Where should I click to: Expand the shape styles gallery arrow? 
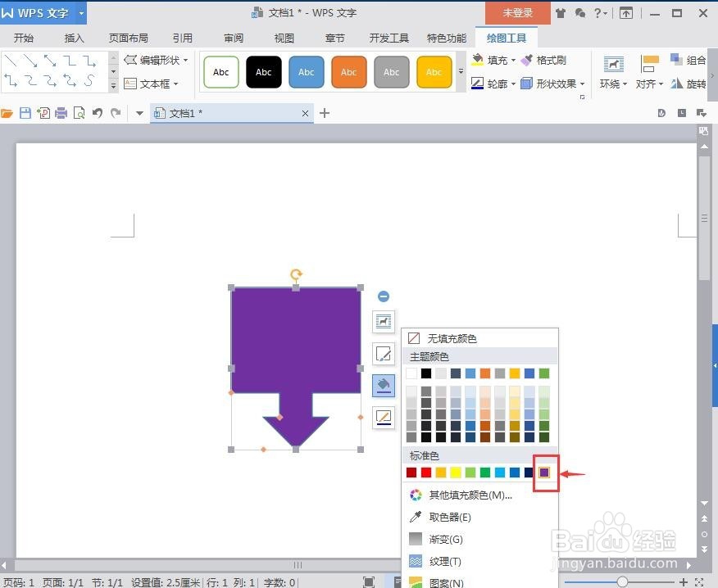(461, 72)
